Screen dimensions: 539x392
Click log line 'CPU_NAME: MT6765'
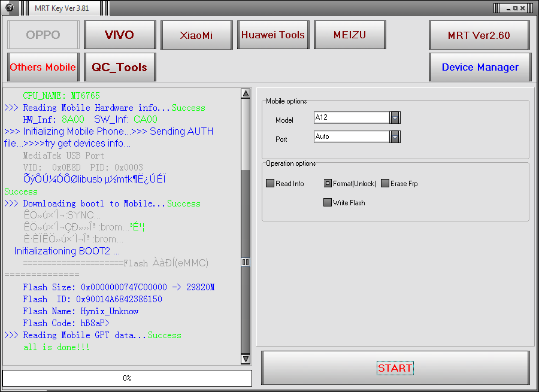62,96
